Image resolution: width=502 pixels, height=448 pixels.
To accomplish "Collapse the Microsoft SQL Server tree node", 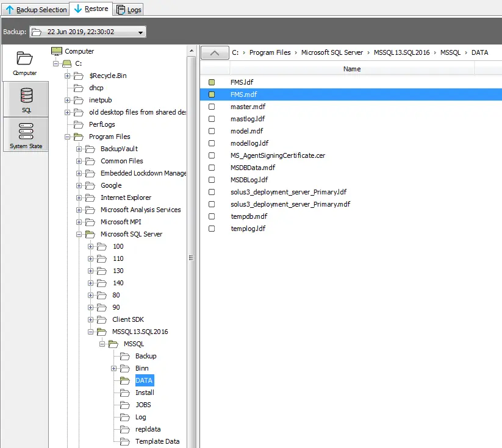I will click(79, 234).
